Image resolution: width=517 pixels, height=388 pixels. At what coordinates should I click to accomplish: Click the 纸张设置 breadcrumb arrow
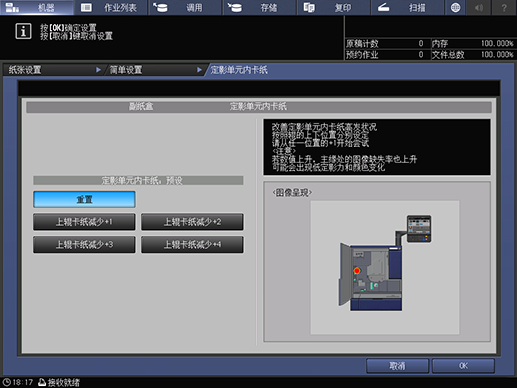tap(98, 70)
